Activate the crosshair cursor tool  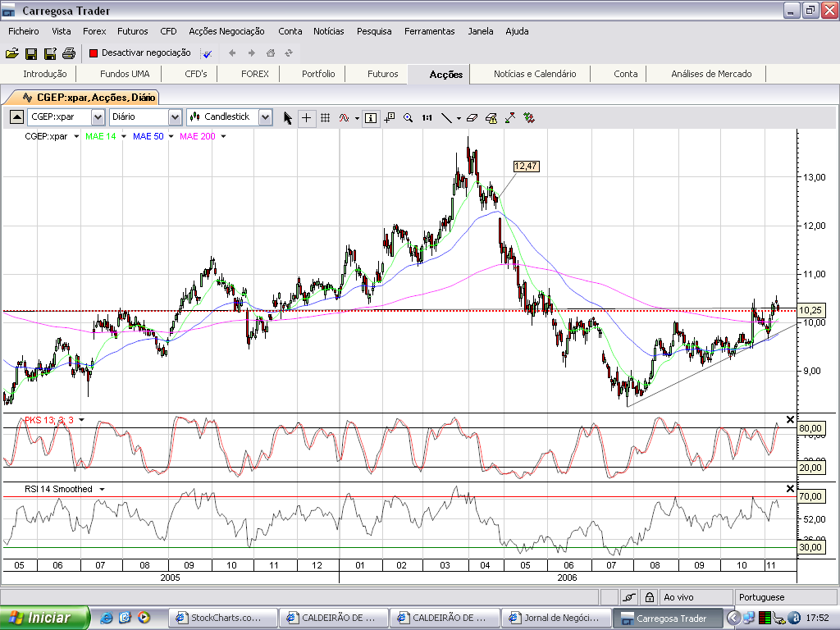306,117
